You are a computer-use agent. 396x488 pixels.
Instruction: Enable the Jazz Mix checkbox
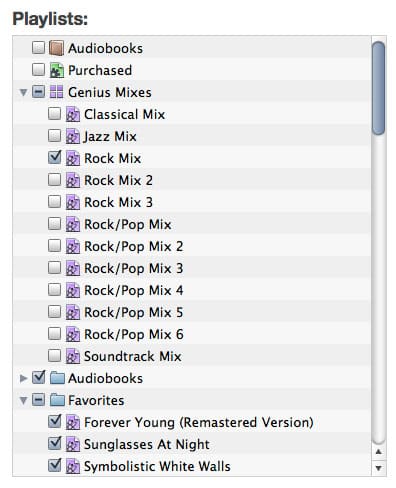54,135
